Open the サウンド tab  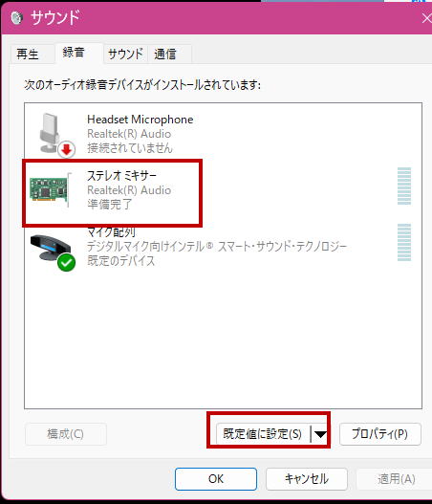pos(125,54)
